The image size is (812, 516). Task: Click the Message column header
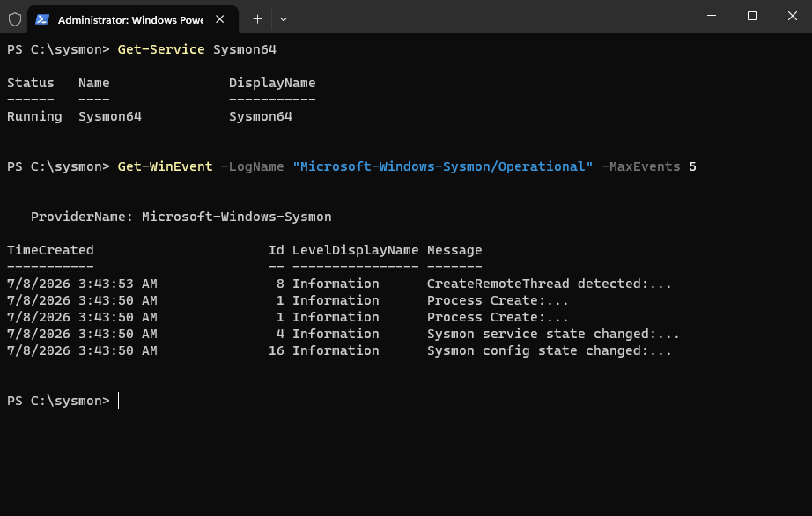454,250
